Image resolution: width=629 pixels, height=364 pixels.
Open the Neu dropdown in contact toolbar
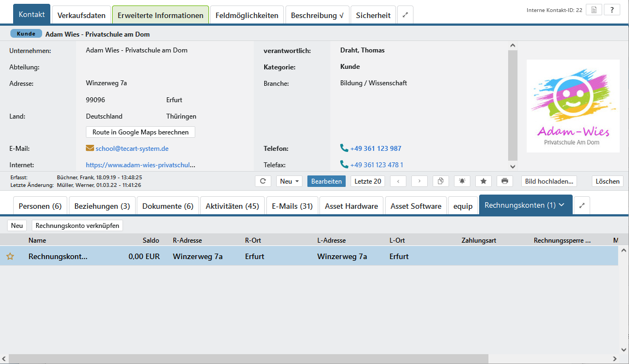coord(289,181)
